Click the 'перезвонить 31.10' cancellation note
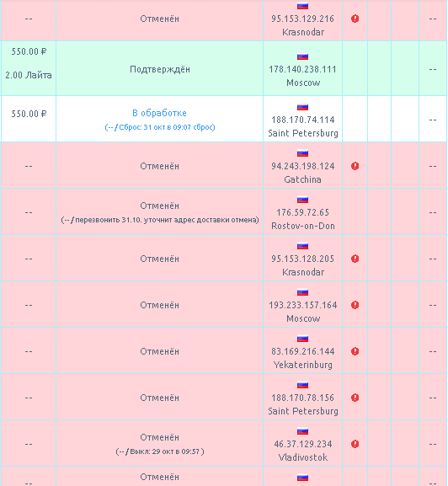This screenshot has width=448, height=486. point(159,220)
